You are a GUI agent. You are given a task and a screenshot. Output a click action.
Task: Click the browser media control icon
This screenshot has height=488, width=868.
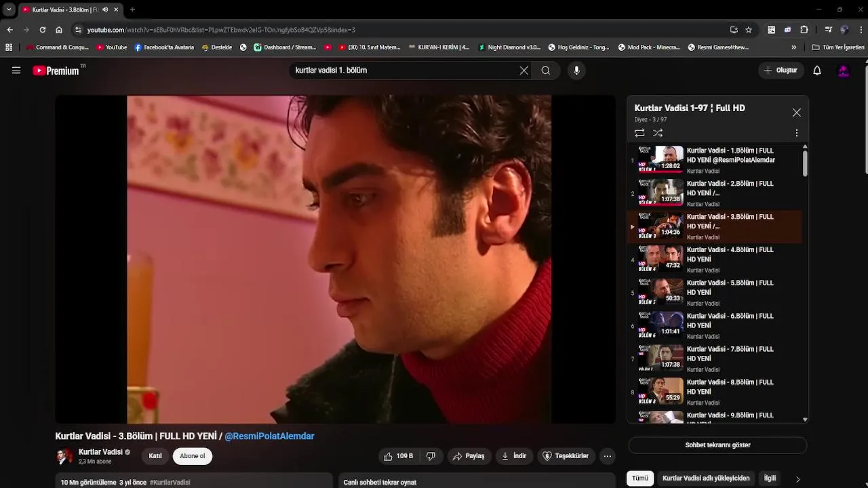tap(828, 30)
